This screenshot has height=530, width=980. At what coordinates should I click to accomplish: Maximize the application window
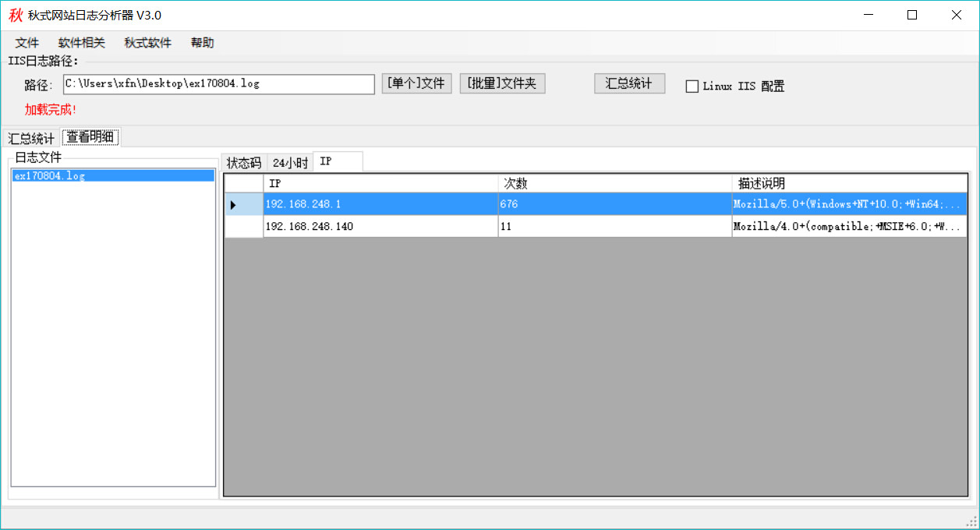pyautogui.click(x=912, y=15)
